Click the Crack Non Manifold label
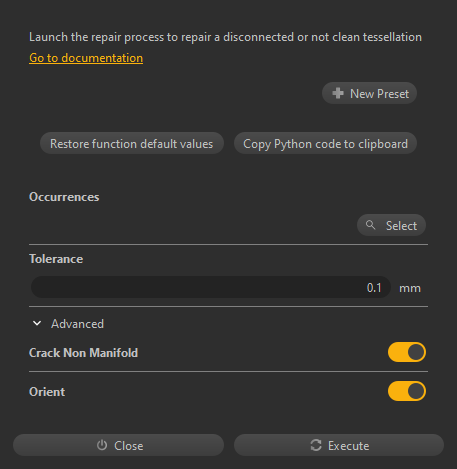The width and height of the screenshot is (457, 469). tap(83, 353)
